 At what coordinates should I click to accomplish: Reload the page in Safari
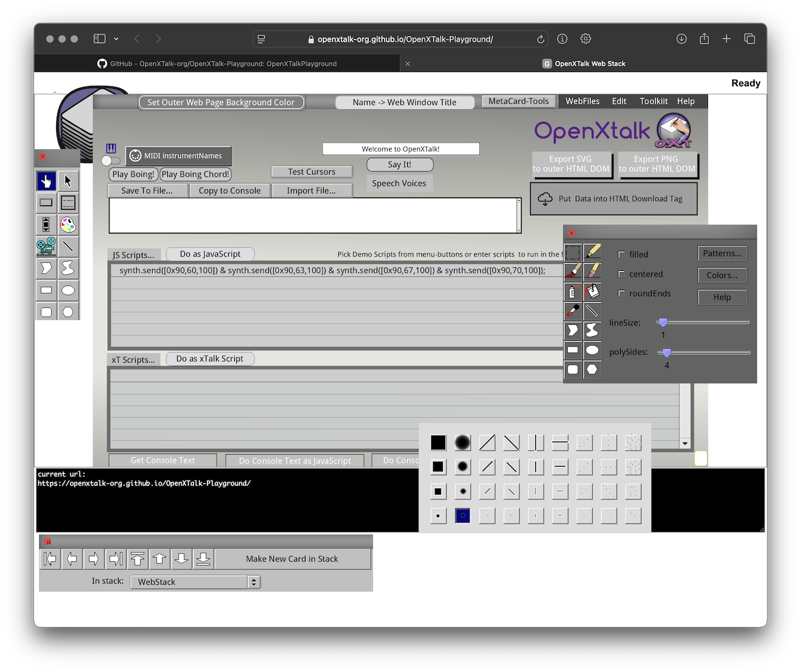(540, 39)
